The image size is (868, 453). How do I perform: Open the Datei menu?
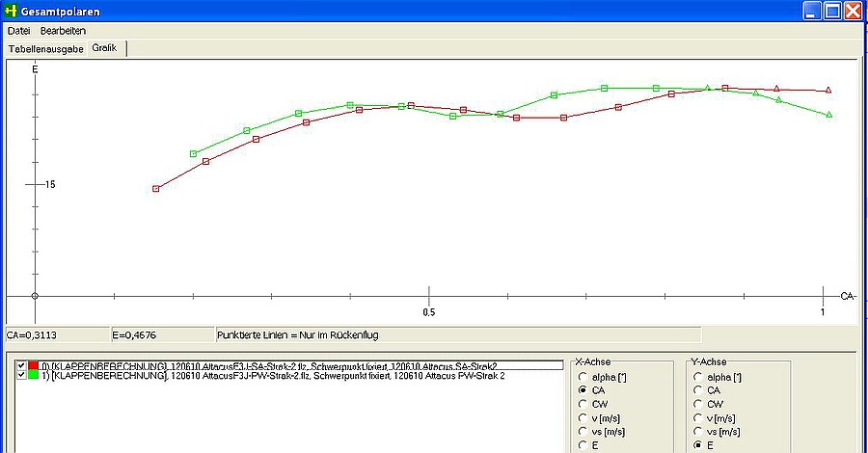click(18, 31)
